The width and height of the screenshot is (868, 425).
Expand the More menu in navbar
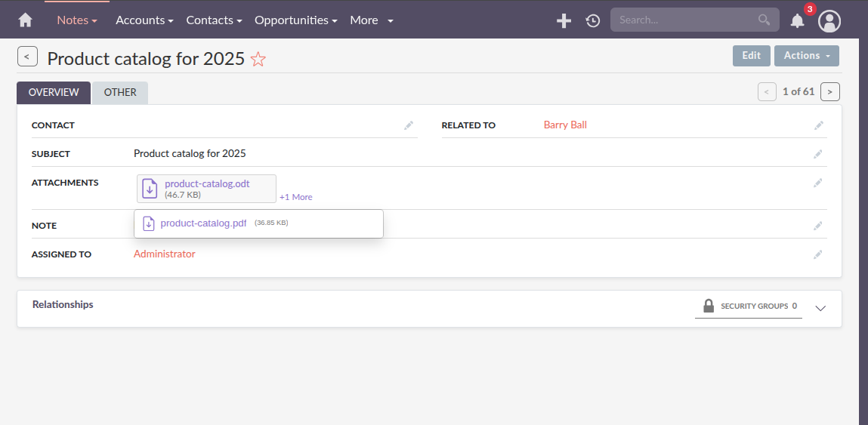point(371,20)
